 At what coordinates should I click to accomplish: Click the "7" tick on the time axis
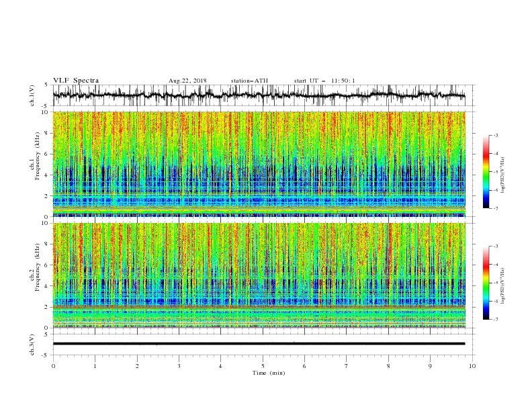pos(346,366)
